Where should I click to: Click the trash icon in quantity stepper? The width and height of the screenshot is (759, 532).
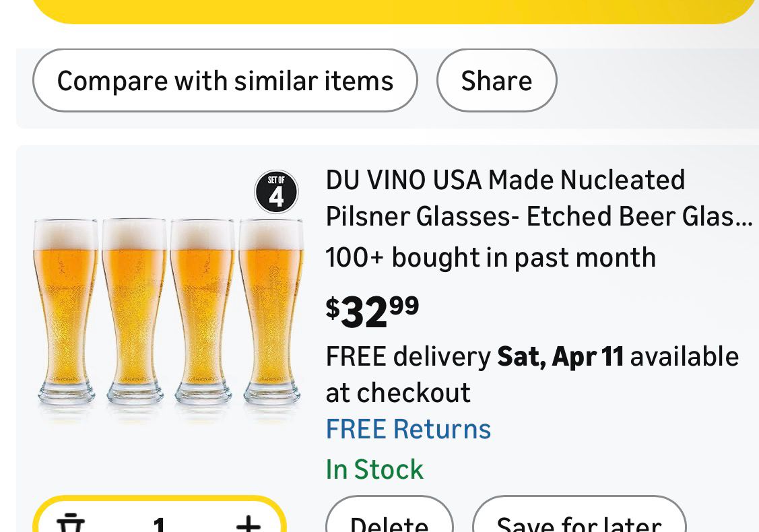point(69,523)
